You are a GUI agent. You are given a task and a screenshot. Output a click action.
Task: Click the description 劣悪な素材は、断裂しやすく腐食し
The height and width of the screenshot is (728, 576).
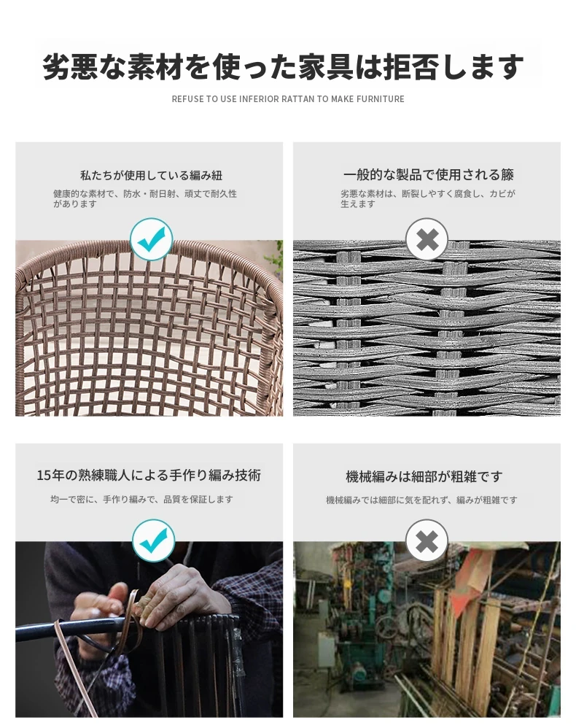[x=427, y=198]
